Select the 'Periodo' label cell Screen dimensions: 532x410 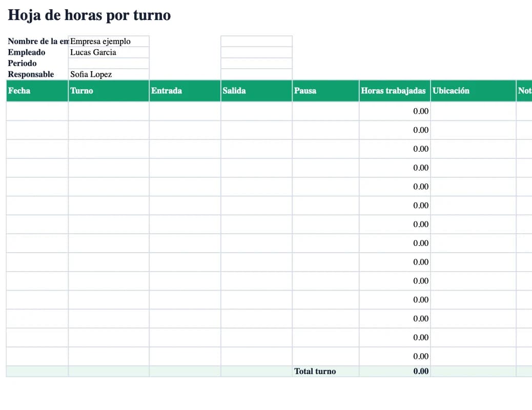pyautogui.click(x=37, y=63)
